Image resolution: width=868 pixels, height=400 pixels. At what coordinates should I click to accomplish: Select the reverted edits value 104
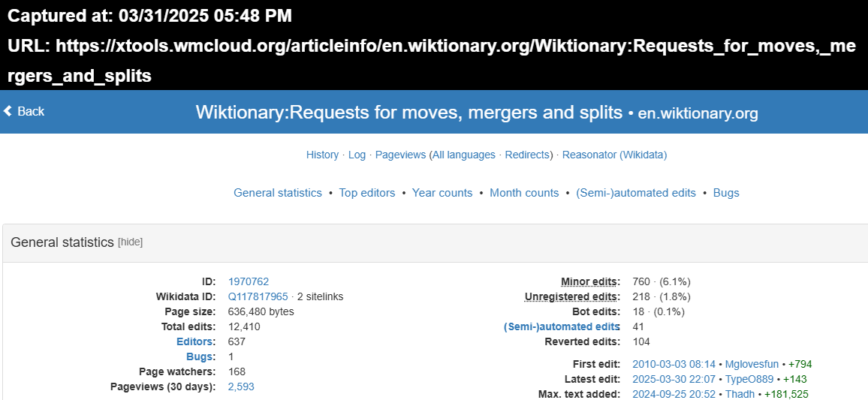coord(641,341)
